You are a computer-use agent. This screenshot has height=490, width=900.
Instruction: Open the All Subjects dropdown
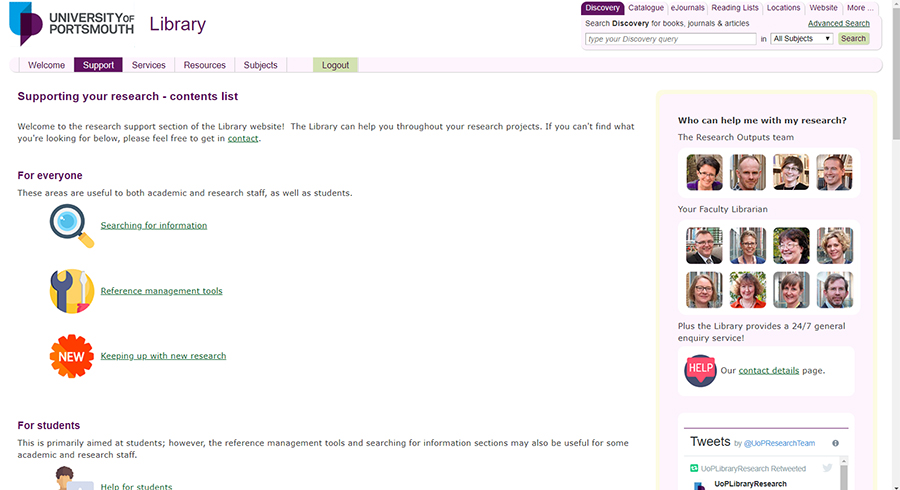(801, 39)
